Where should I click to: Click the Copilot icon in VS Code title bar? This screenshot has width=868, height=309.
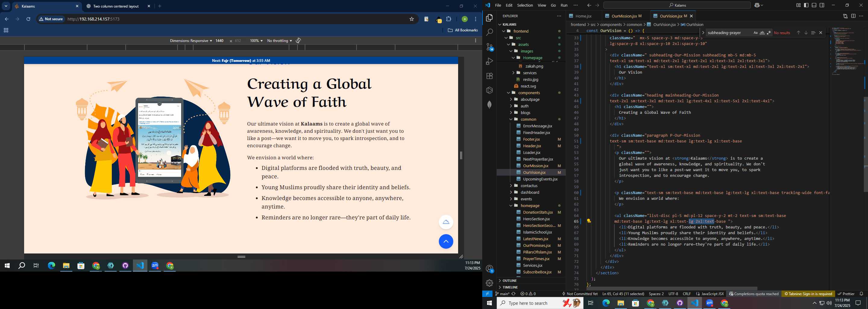(757, 5)
